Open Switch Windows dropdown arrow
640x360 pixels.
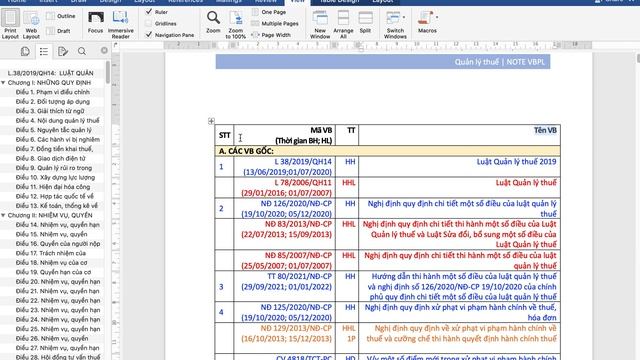tap(404, 17)
